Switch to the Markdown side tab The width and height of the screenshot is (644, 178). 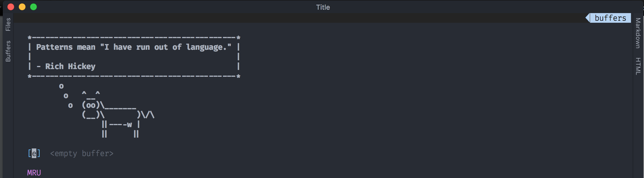tap(638, 33)
